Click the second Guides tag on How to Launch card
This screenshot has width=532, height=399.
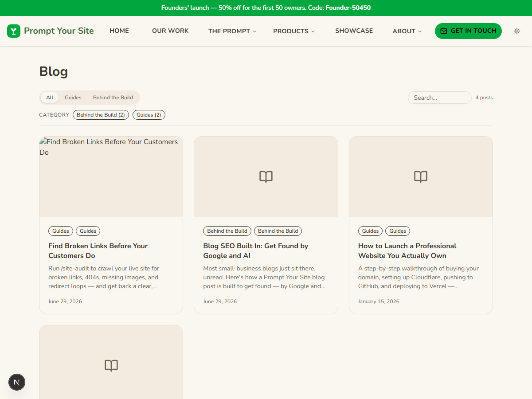(x=398, y=231)
